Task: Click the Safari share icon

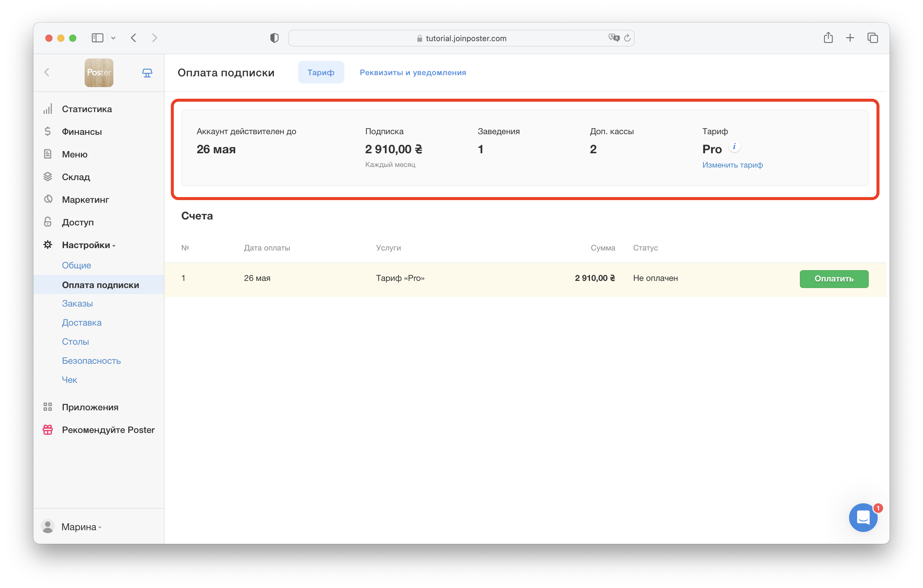Action: 828,38
